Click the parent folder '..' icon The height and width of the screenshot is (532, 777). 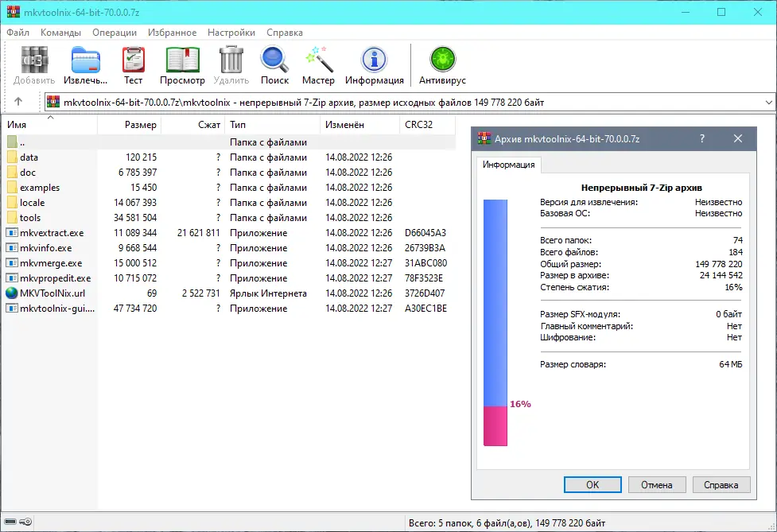pyautogui.click(x=13, y=142)
